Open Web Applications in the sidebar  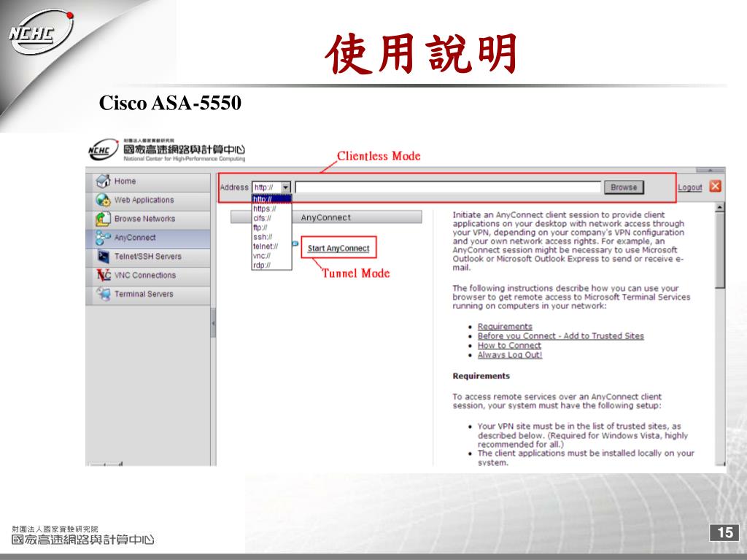coord(147,200)
